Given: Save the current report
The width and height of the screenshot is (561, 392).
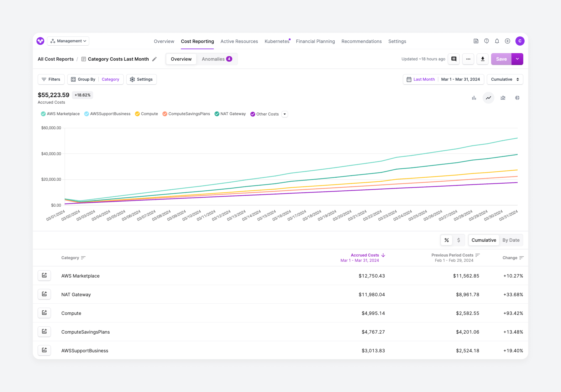Looking at the screenshot, I should pos(501,59).
